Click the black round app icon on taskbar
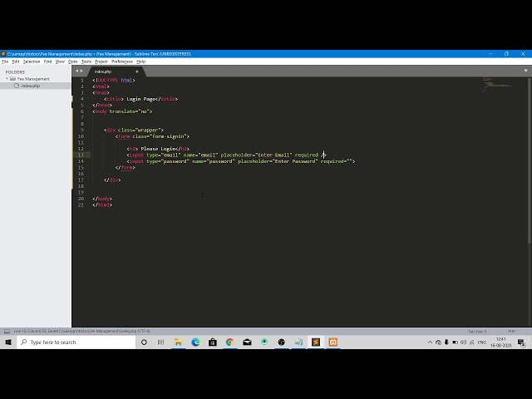The height and width of the screenshot is (399, 532). click(x=281, y=342)
